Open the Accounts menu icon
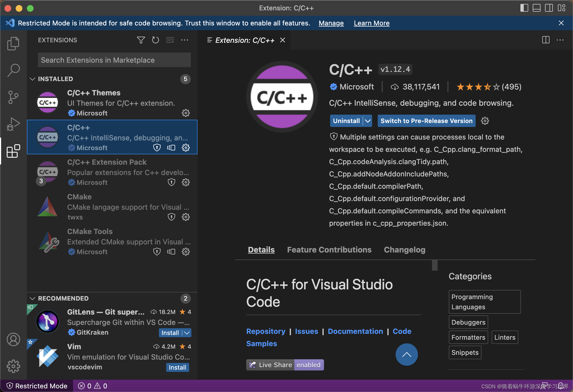This screenshot has width=573, height=392. [13, 339]
